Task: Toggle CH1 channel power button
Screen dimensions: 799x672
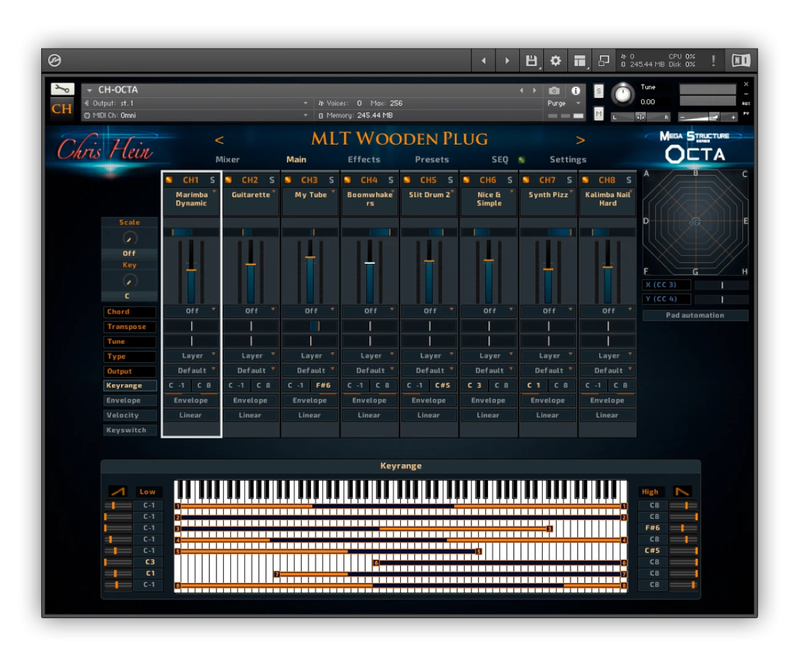Action: coord(169,180)
